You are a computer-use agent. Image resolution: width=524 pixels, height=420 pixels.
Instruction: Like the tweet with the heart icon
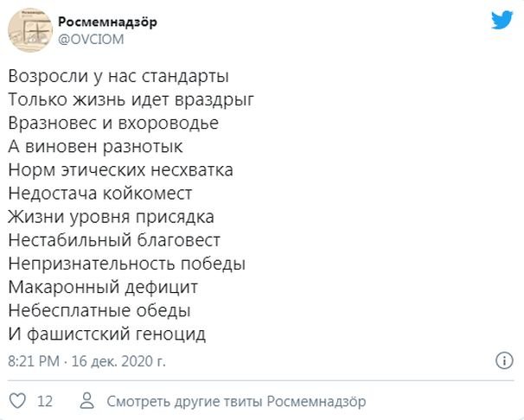point(16,402)
